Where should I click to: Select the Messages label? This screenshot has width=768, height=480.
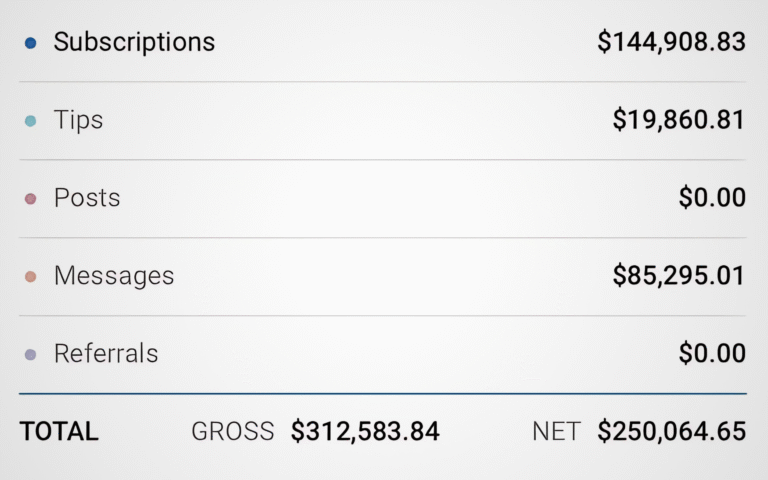click(114, 276)
